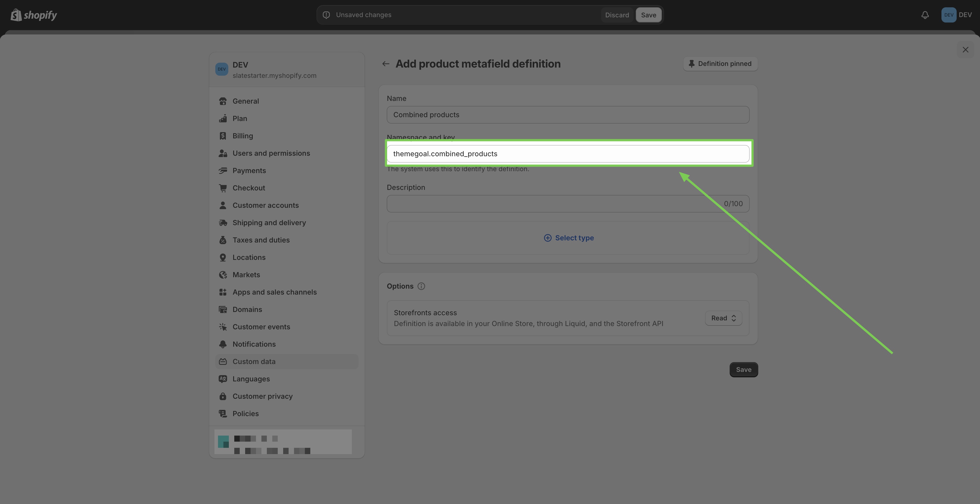
Task: Open Apps and sales channels
Action: [x=287, y=292]
